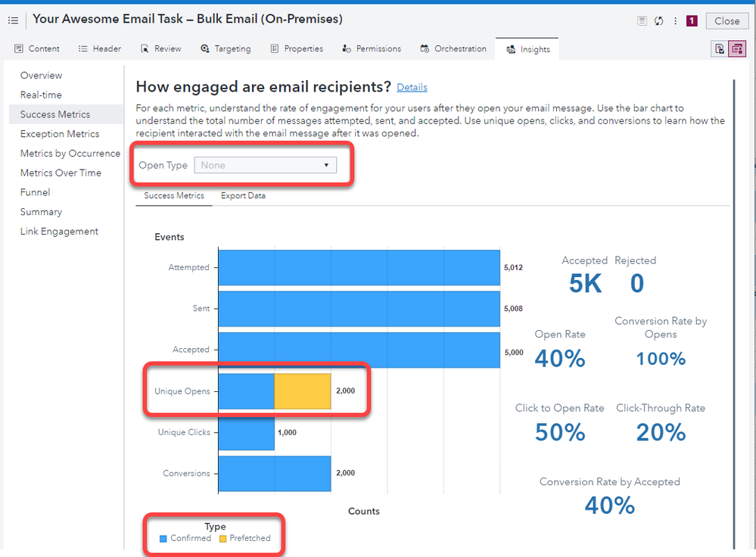Click the Prefetched legend entry
This screenshot has height=557, width=756.
click(245, 538)
